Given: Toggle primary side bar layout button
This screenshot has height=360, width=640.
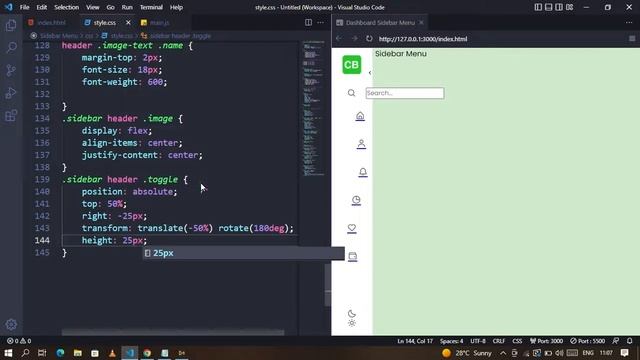Looking at the screenshot, I should point(538,7).
